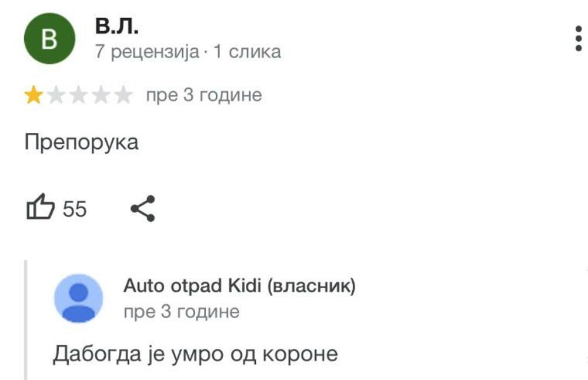Click the like count 55
Image resolution: width=588 pixels, height=380 pixels.
(75, 209)
